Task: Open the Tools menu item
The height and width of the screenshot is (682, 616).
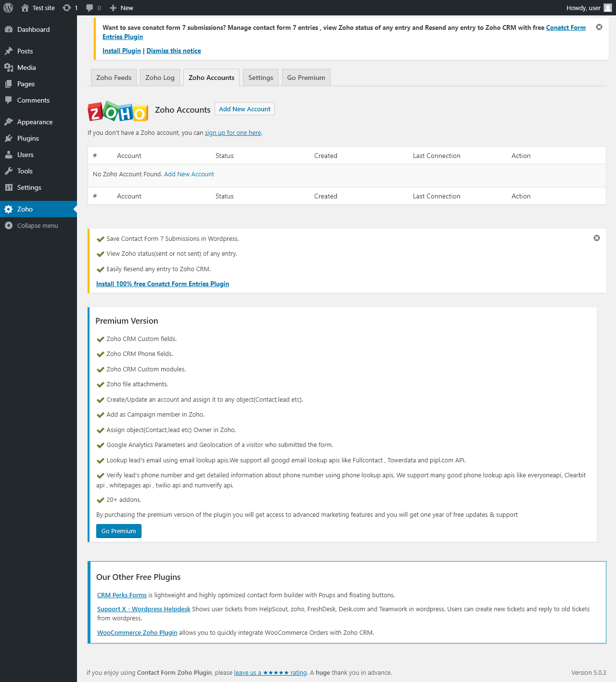Action: point(38,171)
